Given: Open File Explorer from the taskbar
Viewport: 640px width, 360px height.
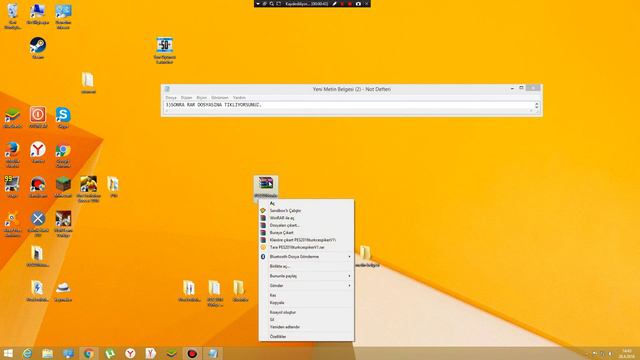Looking at the screenshot, I should pos(48,353).
